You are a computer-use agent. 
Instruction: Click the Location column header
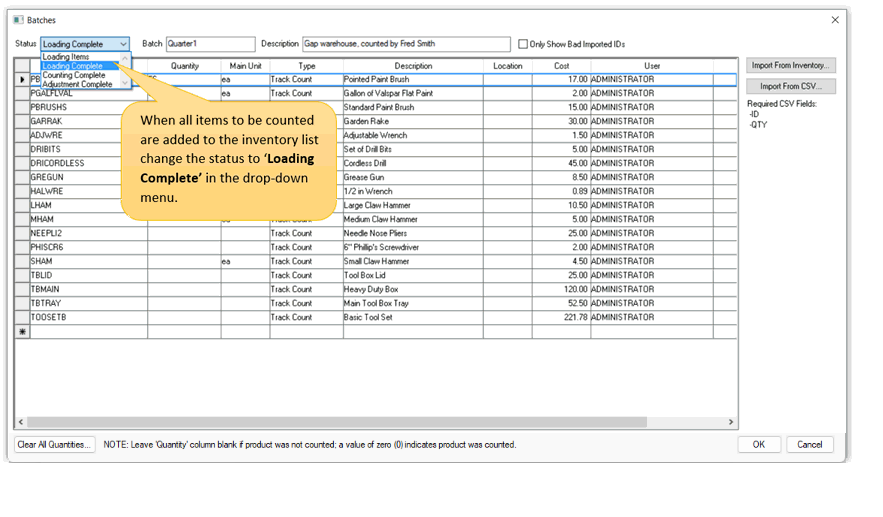(x=507, y=66)
